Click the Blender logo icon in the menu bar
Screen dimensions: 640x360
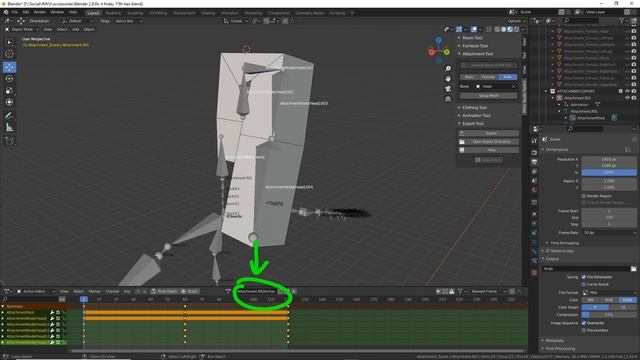(6, 12)
